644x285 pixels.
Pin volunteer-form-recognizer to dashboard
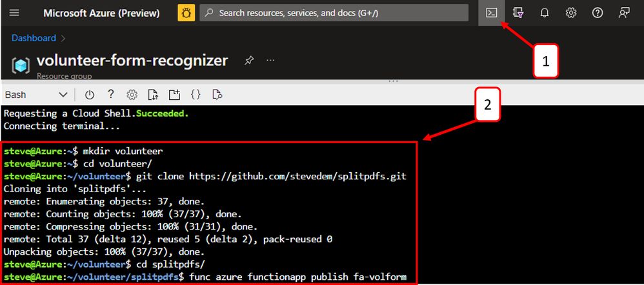pyautogui.click(x=248, y=61)
